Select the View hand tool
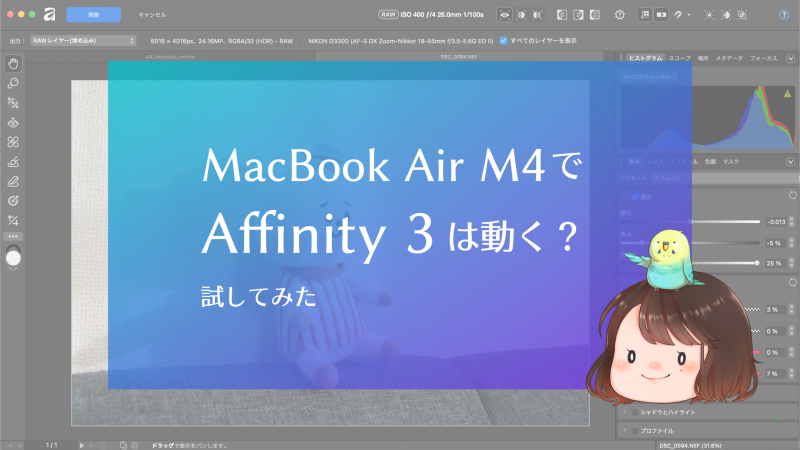Image resolution: width=800 pixels, height=450 pixels. 13,64
